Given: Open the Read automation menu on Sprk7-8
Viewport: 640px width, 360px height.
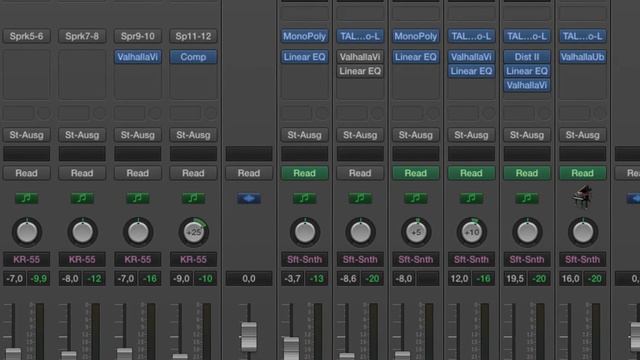Looking at the screenshot, I should pyautogui.click(x=82, y=173).
